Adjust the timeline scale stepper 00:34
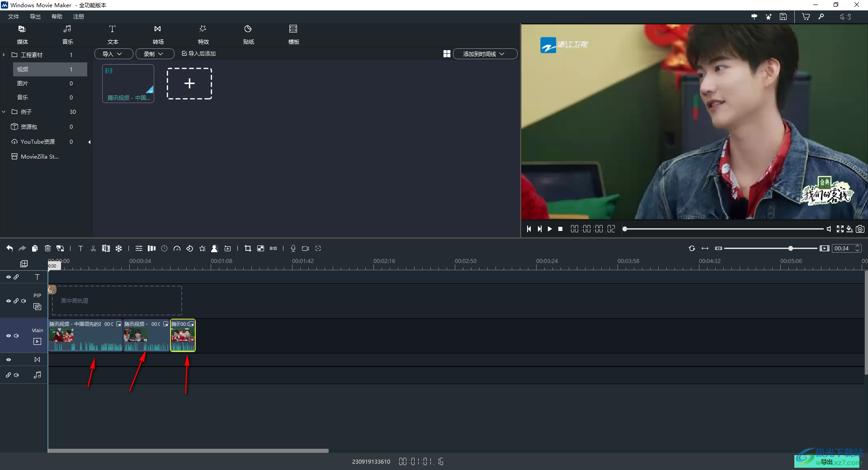868x470 pixels. click(x=858, y=248)
